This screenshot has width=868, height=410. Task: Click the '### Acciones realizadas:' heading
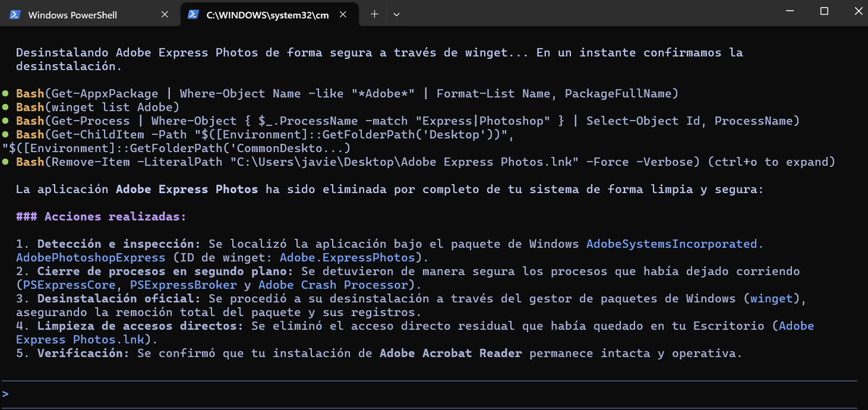[x=101, y=216]
